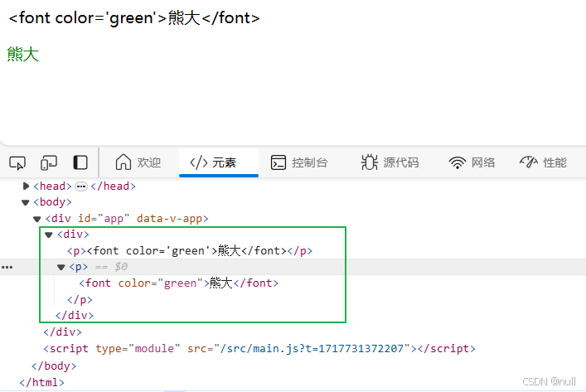Click the wifi icon for network

pos(457,163)
